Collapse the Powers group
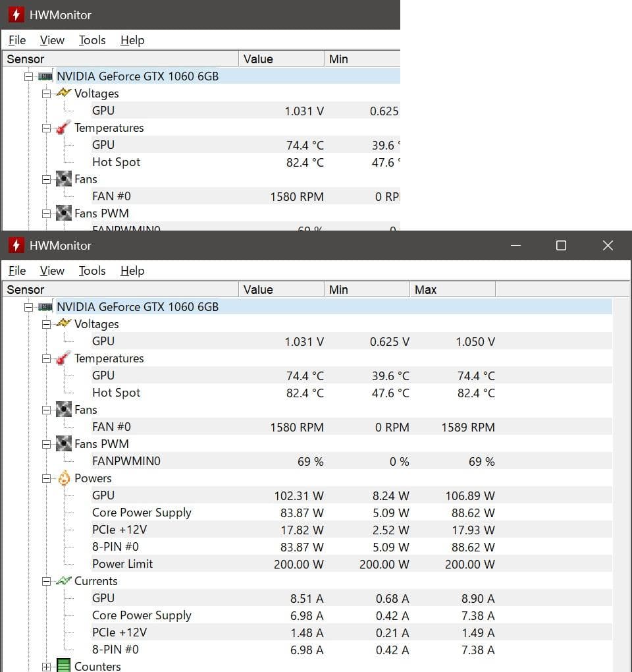632x672 pixels. 46,479
